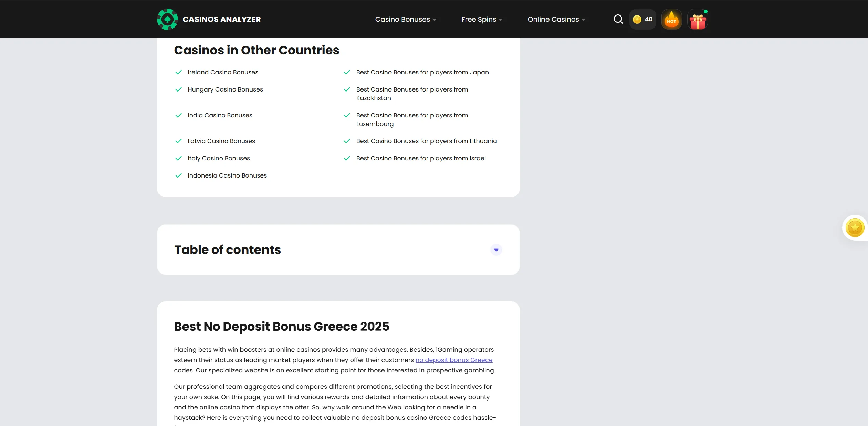
Task: Open Ireland Casino Bonuses link
Action: pos(223,72)
